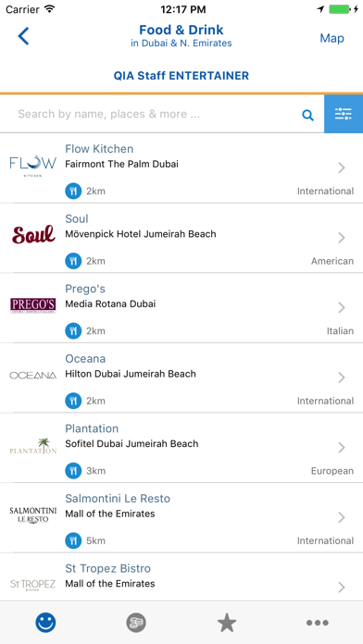Viewport: 363px width, 644px height.
Task: Tap the back arrow icon
Action: click(x=23, y=36)
